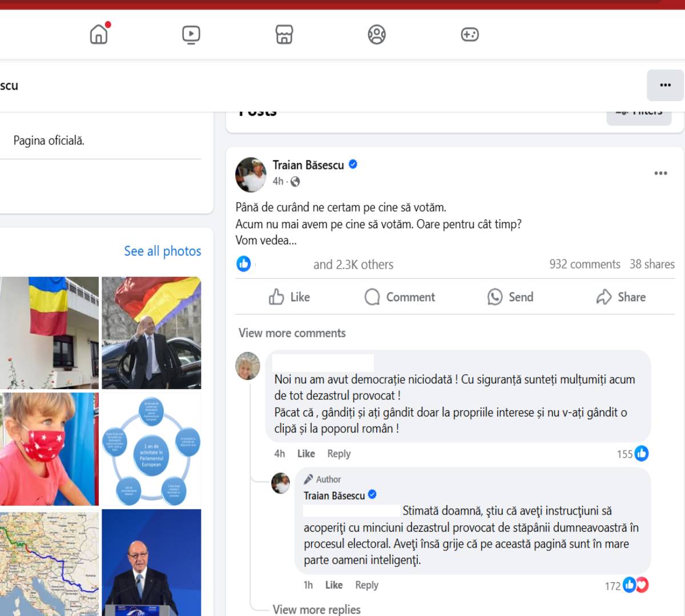
Task: Go to Facebook Home feed icon
Action: [x=99, y=34]
